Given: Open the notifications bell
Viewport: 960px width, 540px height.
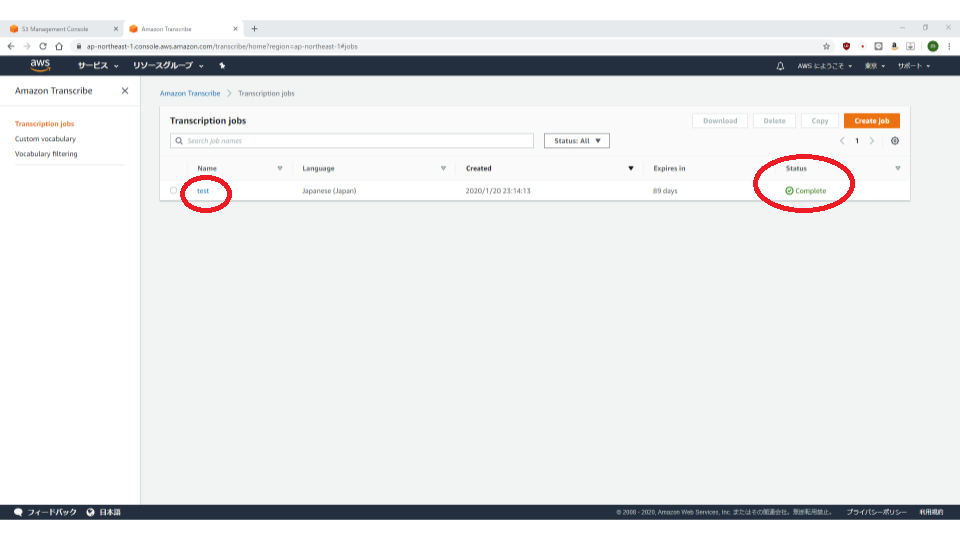Looking at the screenshot, I should coord(780,66).
